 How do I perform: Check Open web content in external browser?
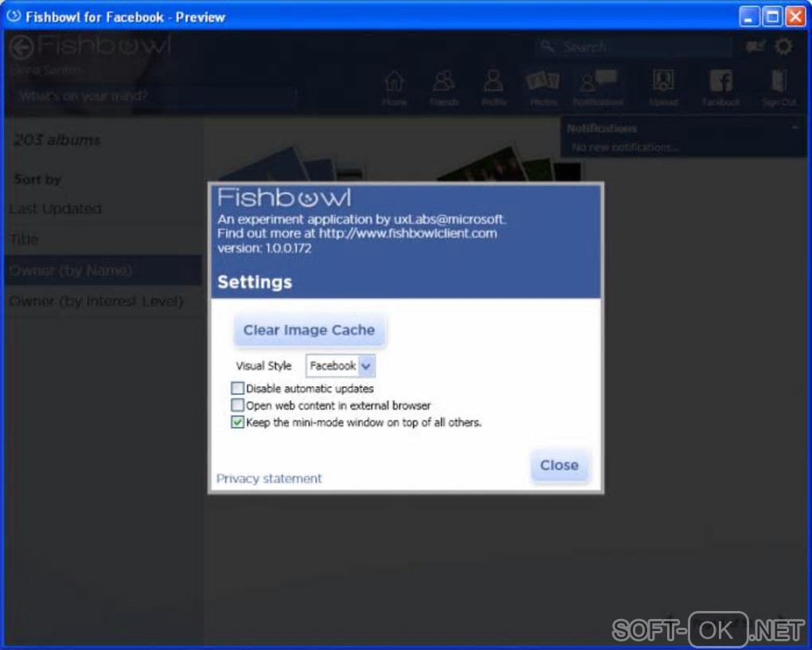[x=237, y=405]
